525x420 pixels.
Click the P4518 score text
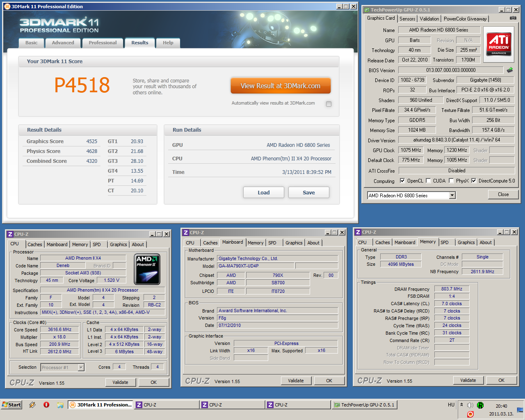[82, 85]
